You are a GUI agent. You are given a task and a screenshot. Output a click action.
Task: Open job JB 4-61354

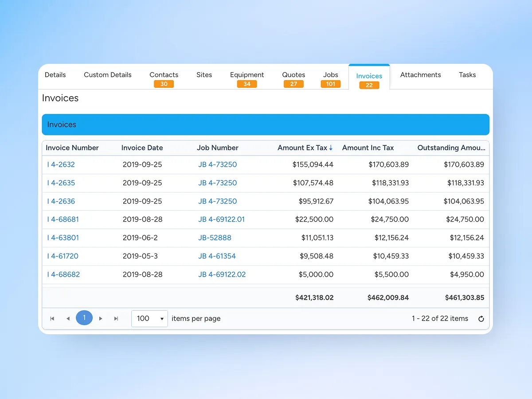217,256
